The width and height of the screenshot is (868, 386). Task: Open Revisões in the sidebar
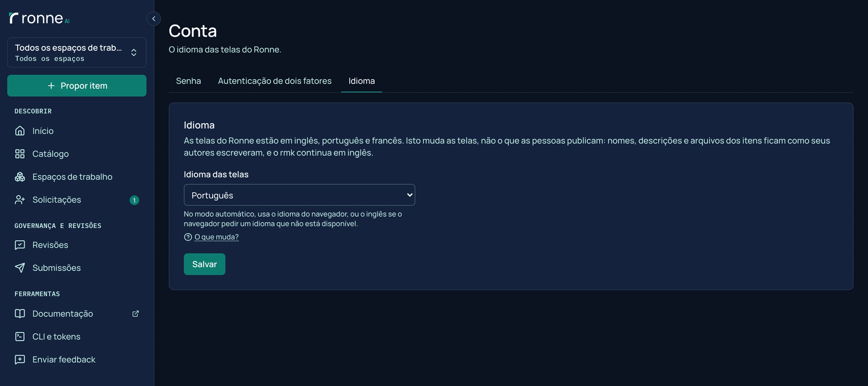coord(77,245)
